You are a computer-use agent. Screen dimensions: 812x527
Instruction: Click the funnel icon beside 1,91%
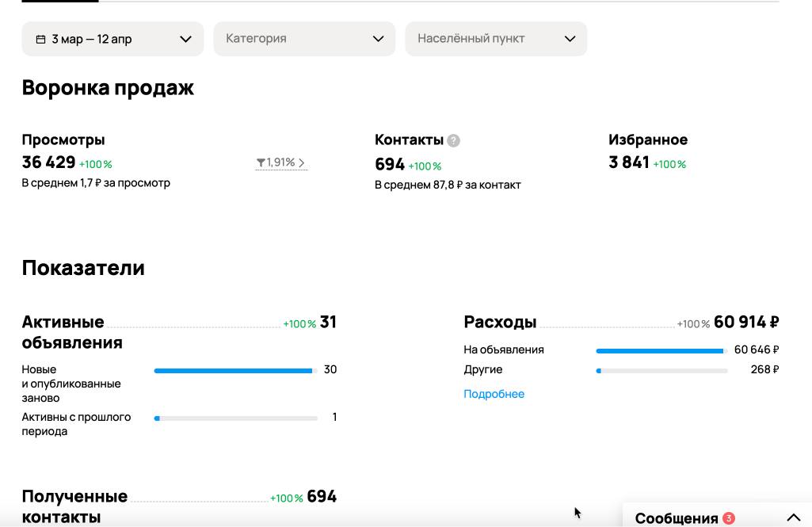[x=261, y=162]
